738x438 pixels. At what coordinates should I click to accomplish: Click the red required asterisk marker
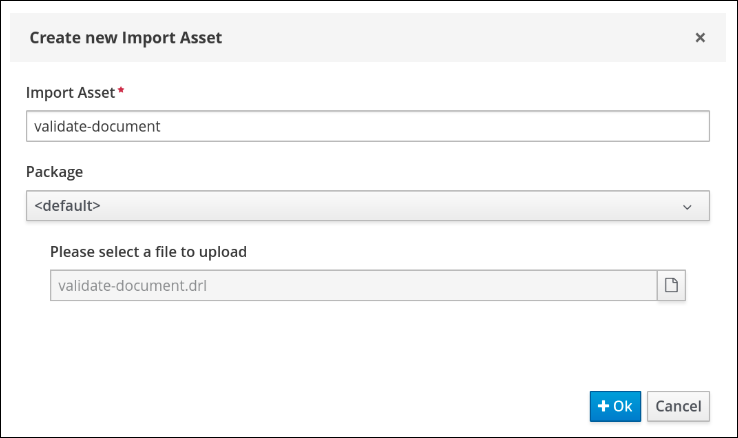[122, 93]
